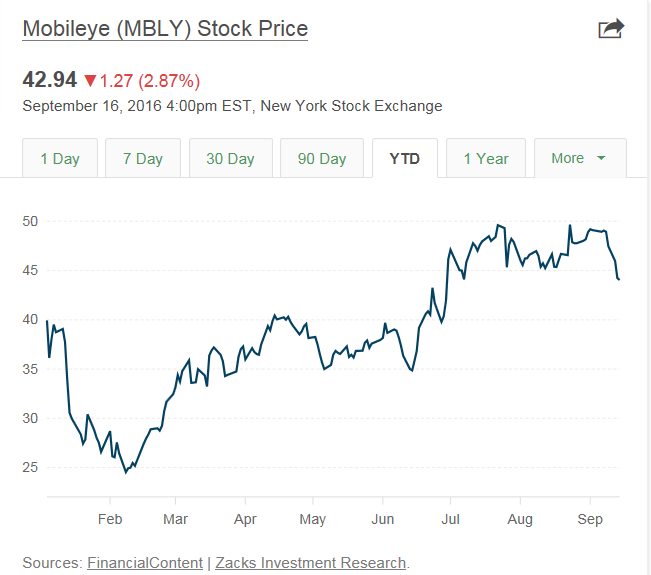Click the 25 label on the y-axis

(30, 467)
